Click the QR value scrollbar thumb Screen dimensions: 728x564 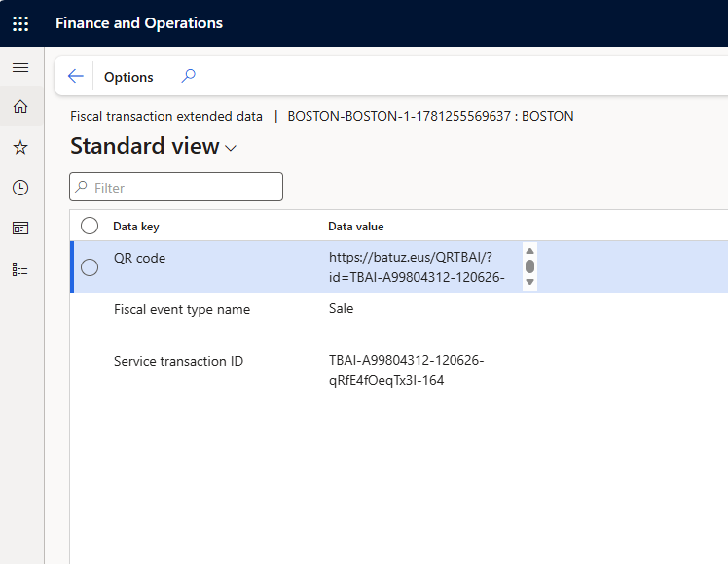[529, 266]
